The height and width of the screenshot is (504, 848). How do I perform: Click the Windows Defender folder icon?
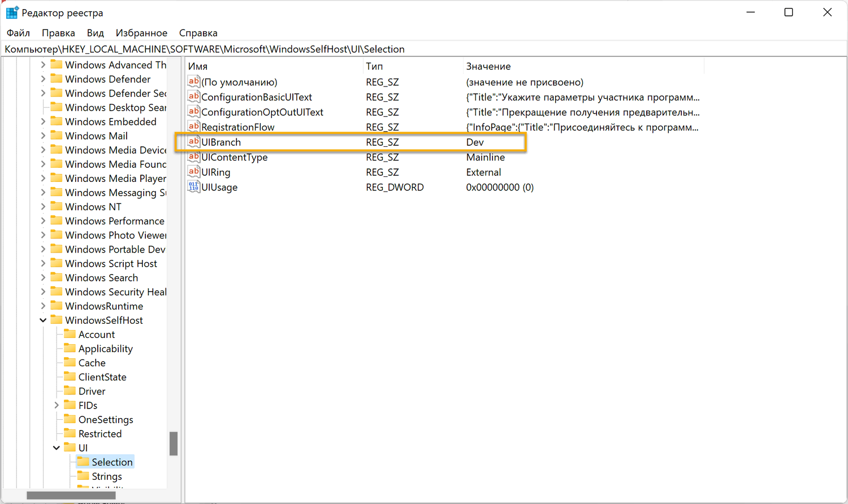[56, 79]
